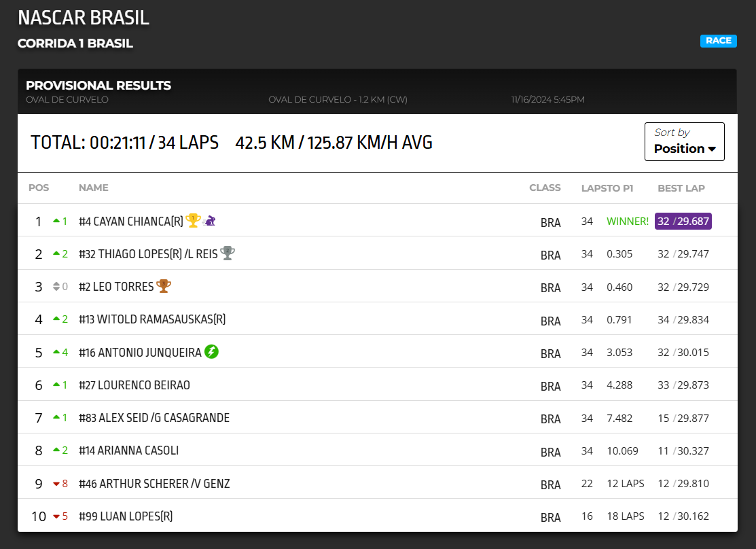Click the purple best lap 32 / 29.687 badge
This screenshot has width=756, height=549.
pyautogui.click(x=683, y=221)
